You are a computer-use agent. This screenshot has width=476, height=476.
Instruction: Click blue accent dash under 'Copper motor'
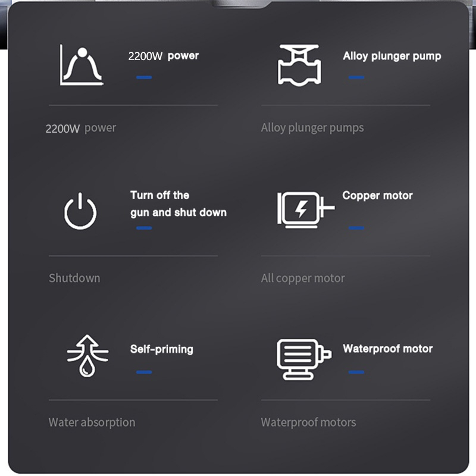[356, 228]
